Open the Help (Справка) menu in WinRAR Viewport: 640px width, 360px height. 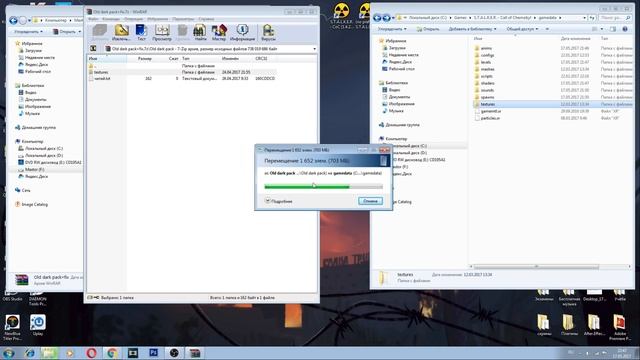(206, 19)
